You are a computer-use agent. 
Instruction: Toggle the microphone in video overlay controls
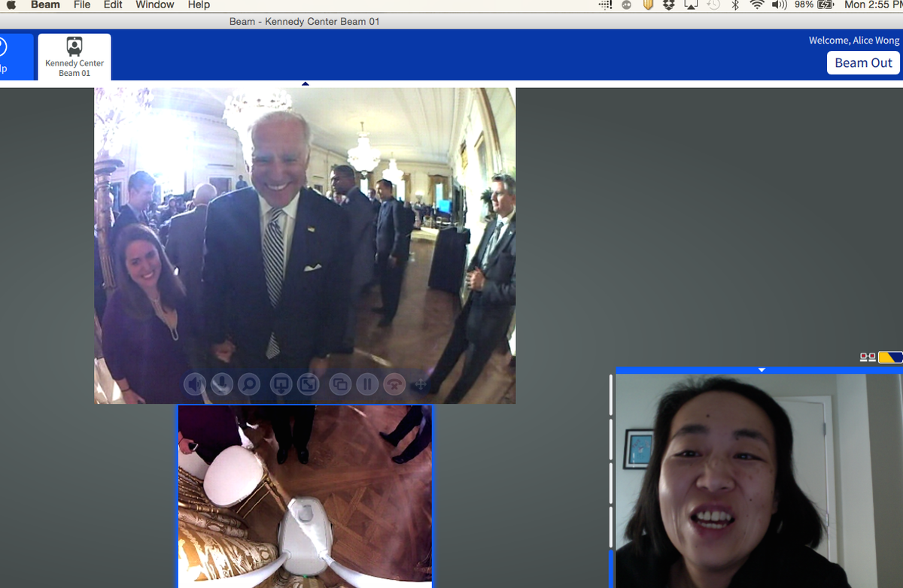221,384
